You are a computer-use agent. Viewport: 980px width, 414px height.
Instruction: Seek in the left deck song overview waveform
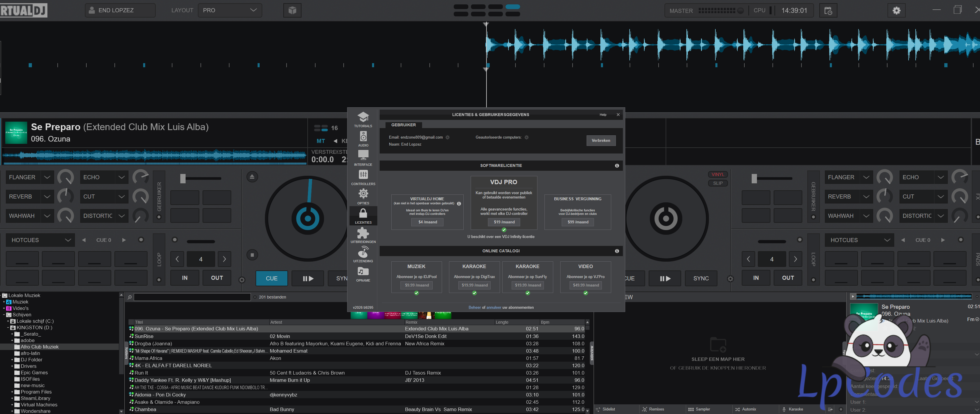point(155,155)
